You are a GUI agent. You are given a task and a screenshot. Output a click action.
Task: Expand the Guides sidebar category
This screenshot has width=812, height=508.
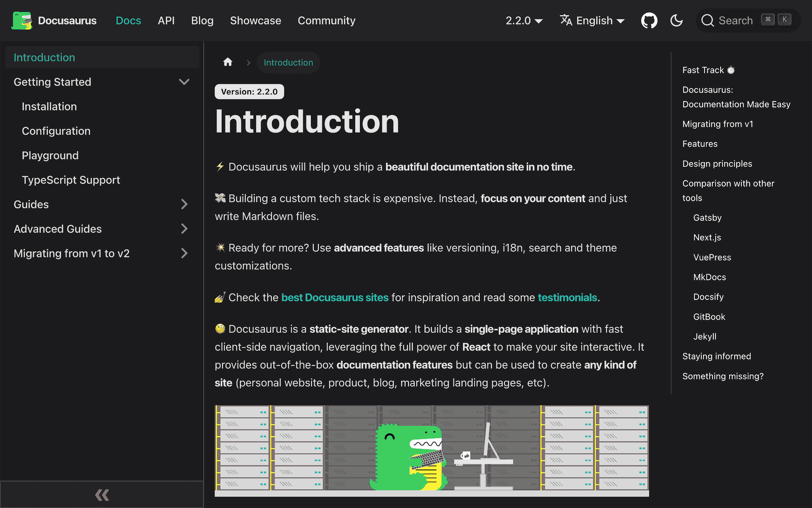pyautogui.click(x=184, y=204)
